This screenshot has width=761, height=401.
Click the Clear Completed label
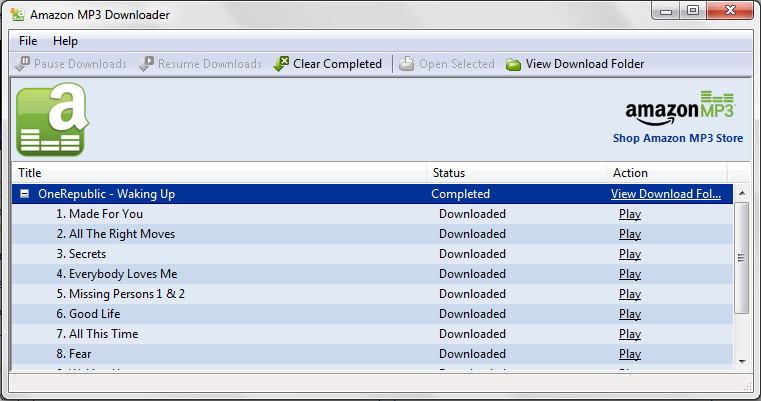click(337, 64)
